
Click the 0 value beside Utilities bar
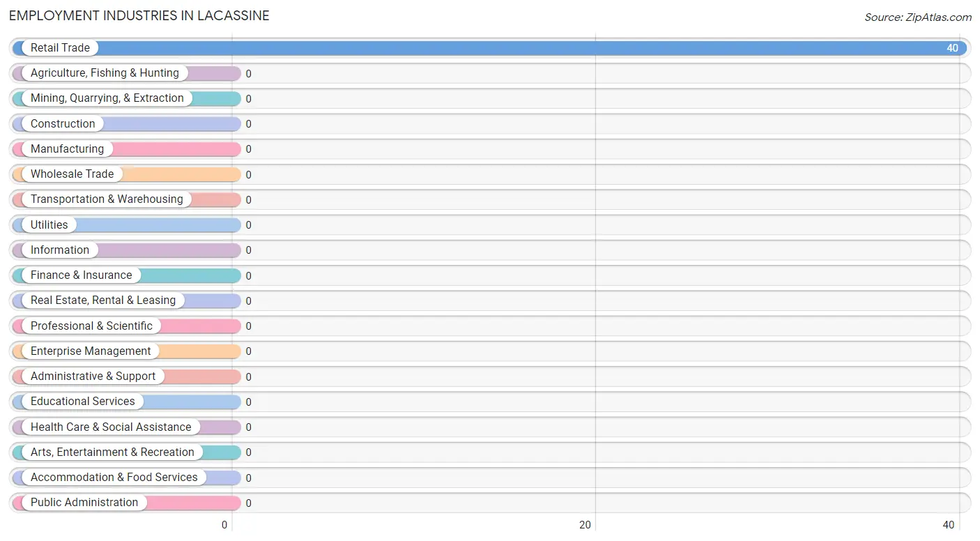tap(248, 225)
